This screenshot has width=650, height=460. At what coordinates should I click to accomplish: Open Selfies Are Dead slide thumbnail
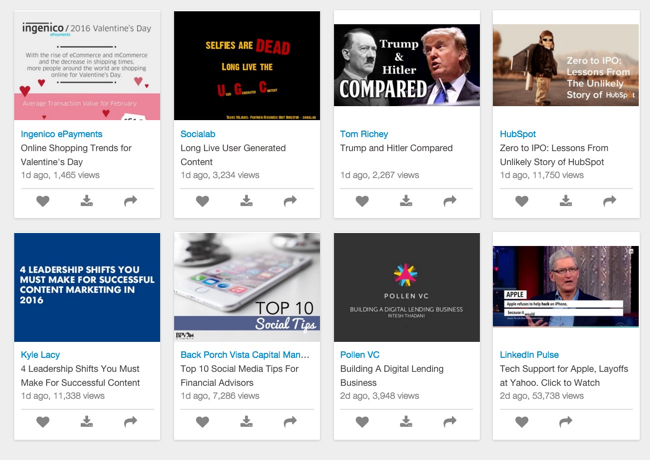(x=247, y=65)
